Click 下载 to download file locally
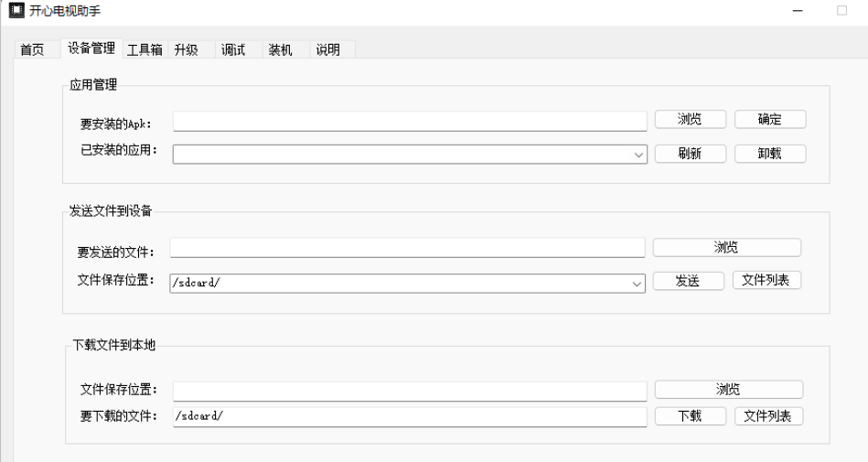868x462 pixels. 690,416
